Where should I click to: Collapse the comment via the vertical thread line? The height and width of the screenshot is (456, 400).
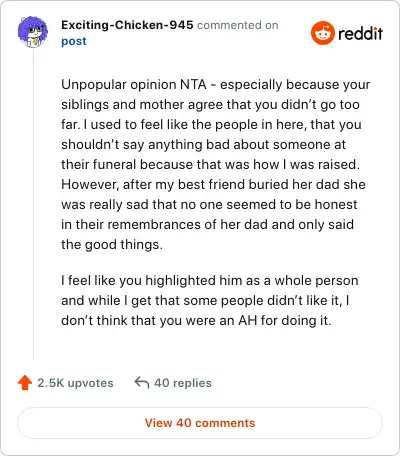(x=33, y=203)
